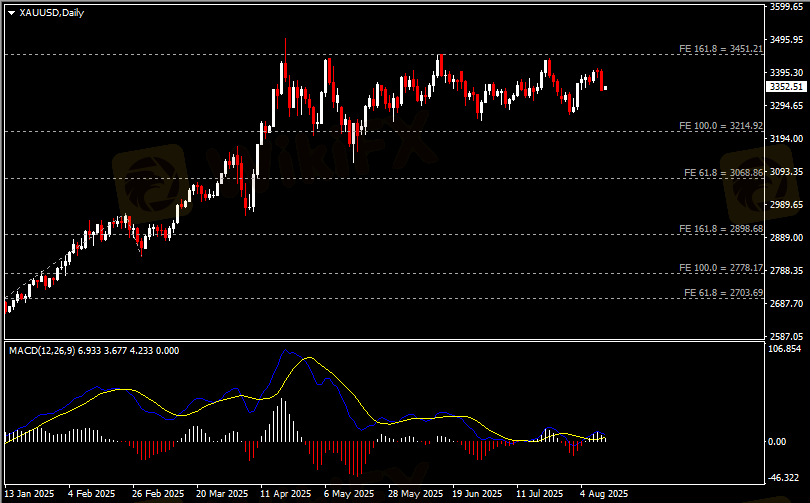The height and width of the screenshot is (503, 810).
Task: Click the current price tag 3352.51
Action: click(781, 87)
